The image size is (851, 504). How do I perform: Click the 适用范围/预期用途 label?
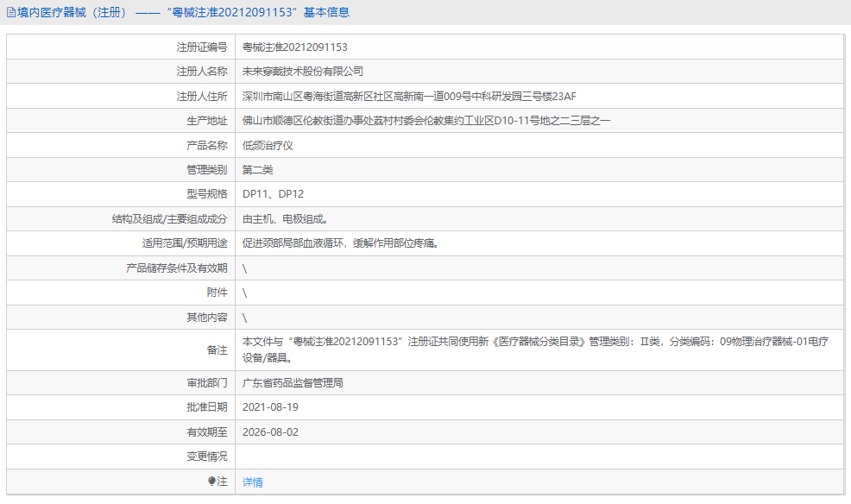point(185,243)
